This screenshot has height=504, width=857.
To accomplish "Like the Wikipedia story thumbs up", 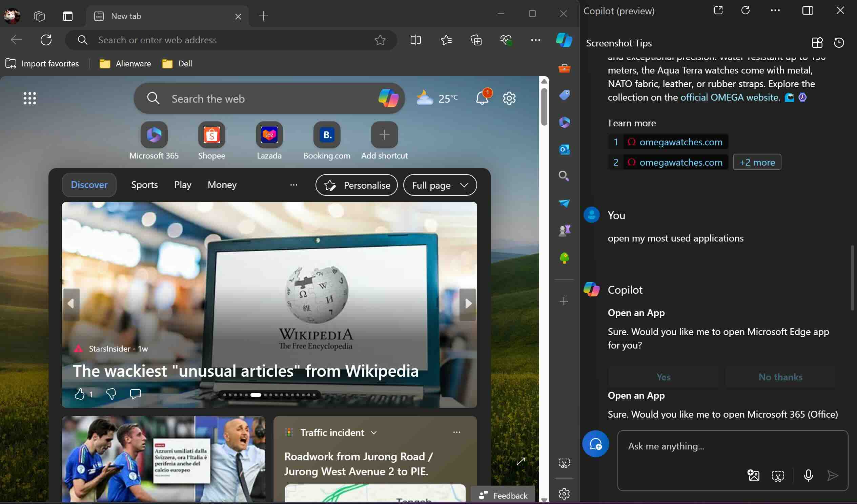I will [x=80, y=394].
